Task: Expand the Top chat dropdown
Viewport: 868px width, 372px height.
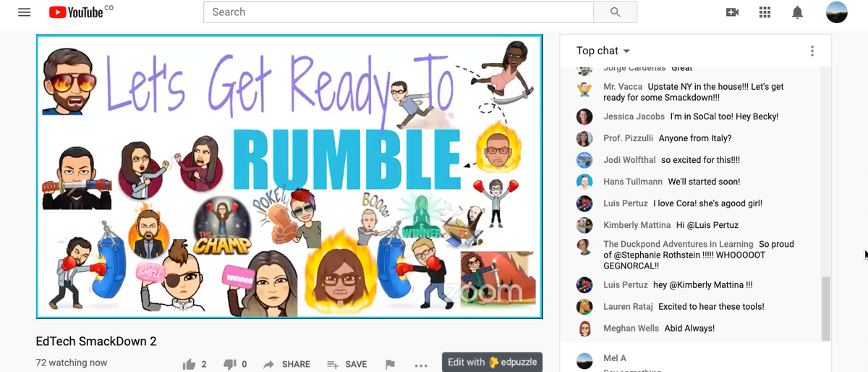Action: tap(603, 51)
